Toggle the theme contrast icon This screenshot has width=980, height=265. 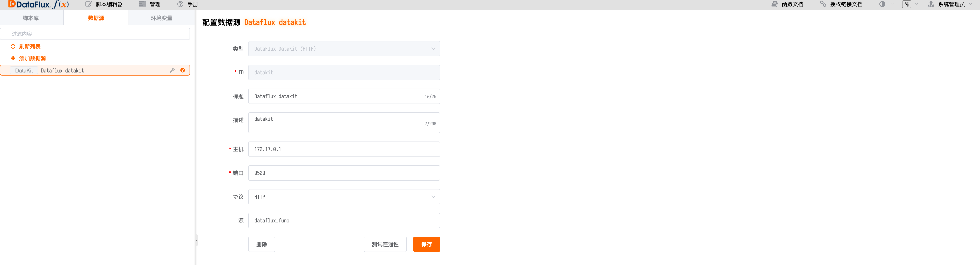[882, 4]
